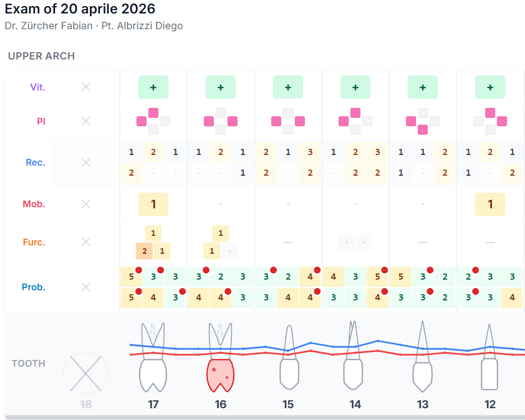Clear the Prob. row with X
Image resolution: width=525 pixels, height=420 pixels.
[86, 287]
